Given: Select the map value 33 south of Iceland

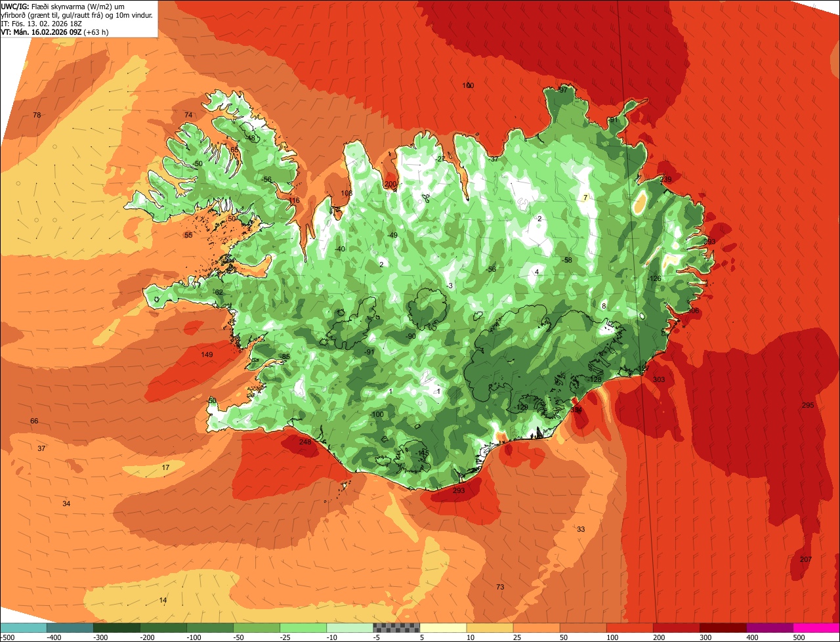Looking at the screenshot, I should point(581,529).
